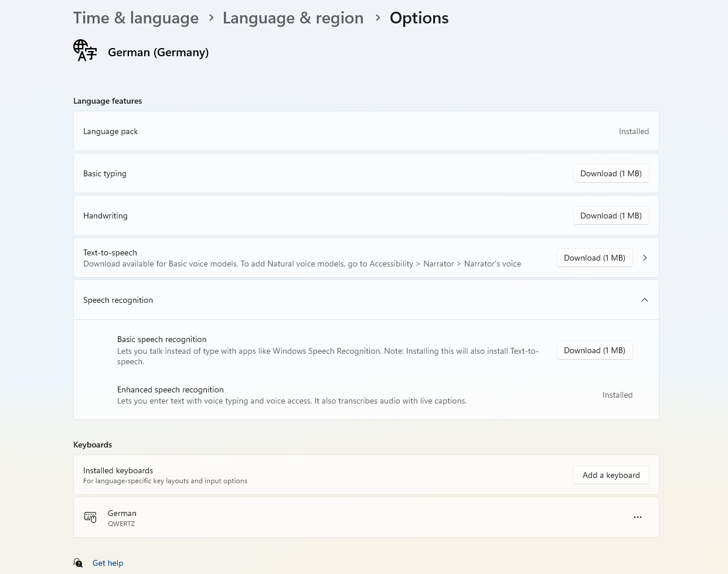Click the Speech recognition header row
Viewport: 728px width, 574px height.
click(352, 300)
